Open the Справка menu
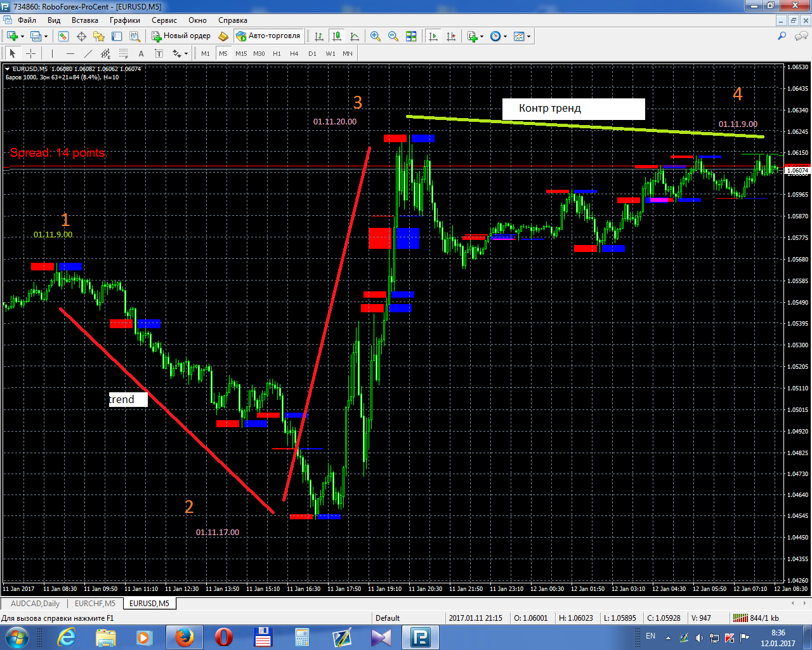 pos(233,20)
